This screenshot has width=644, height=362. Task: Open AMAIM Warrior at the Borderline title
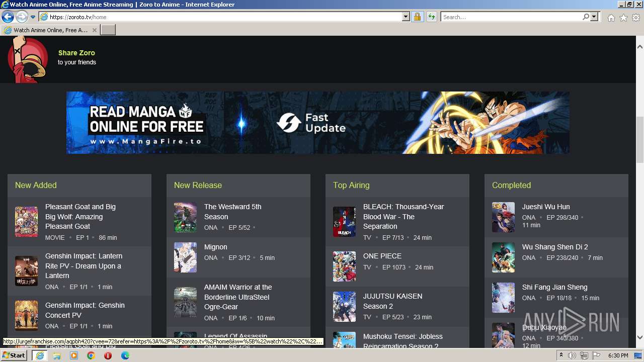tap(238, 297)
